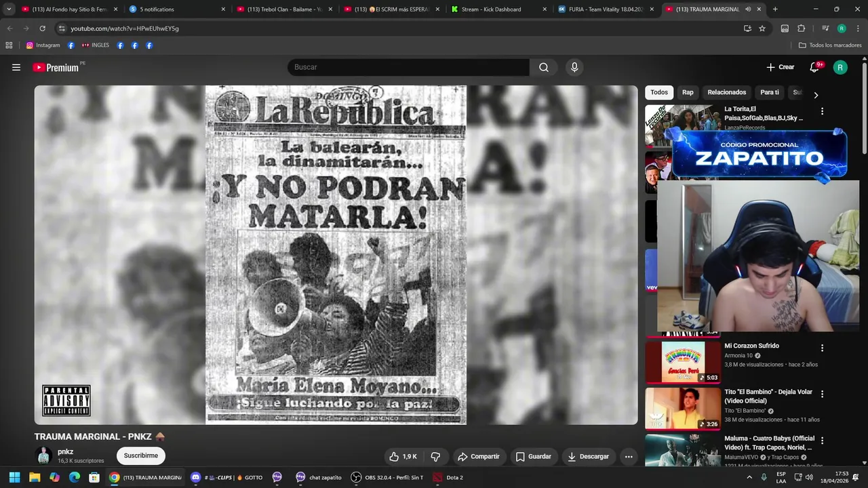868x488 pixels.
Task: Open the tab search dropdown arrow
Action: (9, 9)
